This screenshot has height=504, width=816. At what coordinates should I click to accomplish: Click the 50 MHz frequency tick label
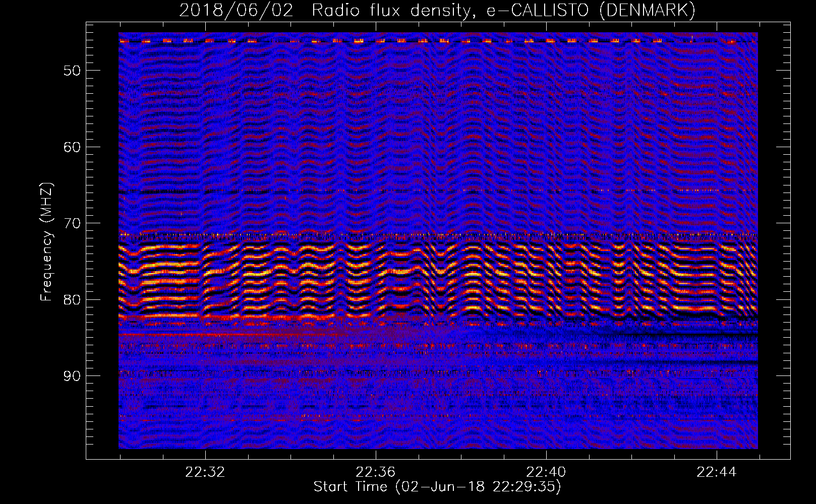(72, 71)
